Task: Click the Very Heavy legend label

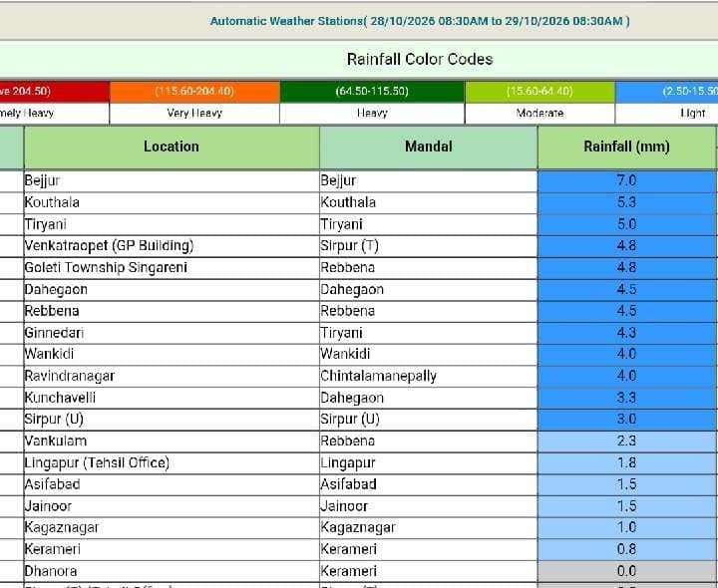Action: 194,113
